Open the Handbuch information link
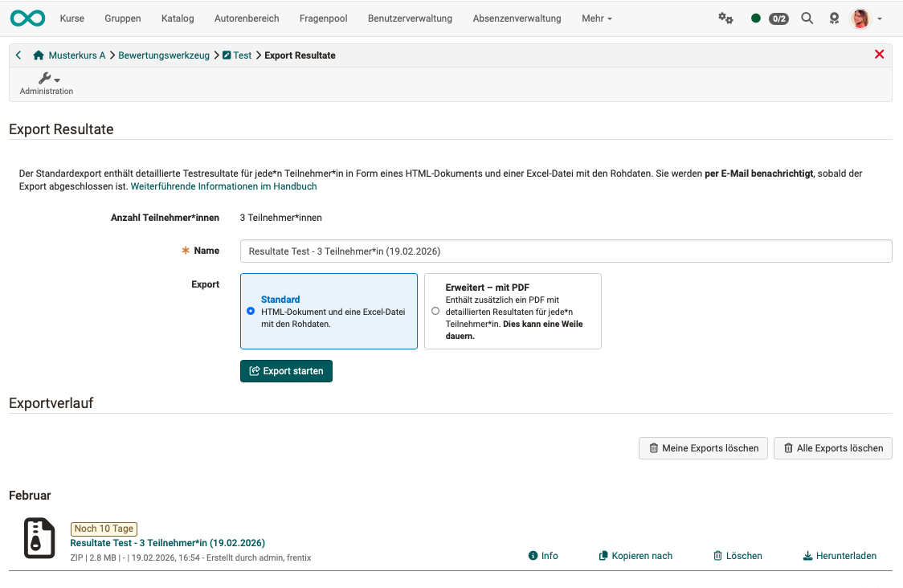Screen dimensions: 903x588 click(x=223, y=186)
